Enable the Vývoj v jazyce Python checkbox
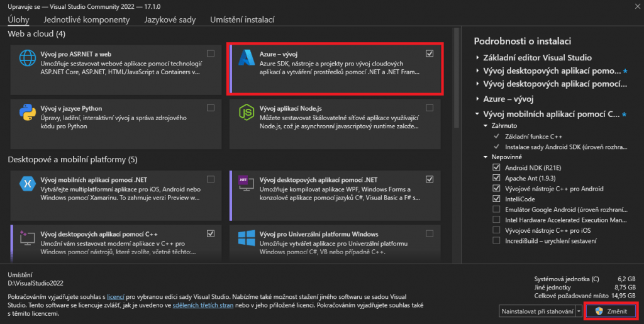 [211, 108]
